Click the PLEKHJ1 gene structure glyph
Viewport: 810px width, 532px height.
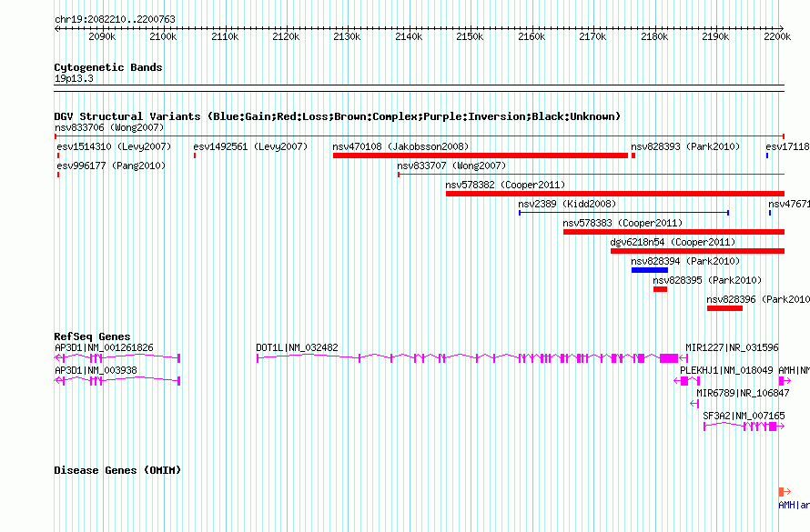(687, 381)
